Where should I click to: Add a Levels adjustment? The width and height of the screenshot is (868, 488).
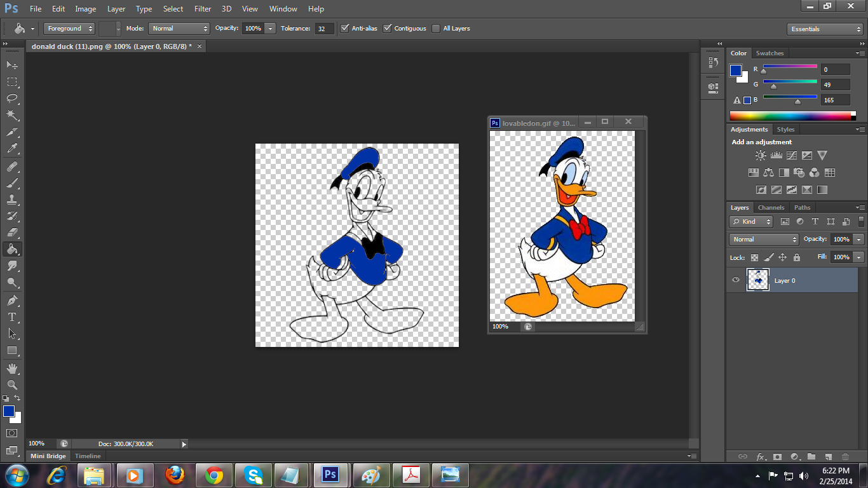coord(776,155)
